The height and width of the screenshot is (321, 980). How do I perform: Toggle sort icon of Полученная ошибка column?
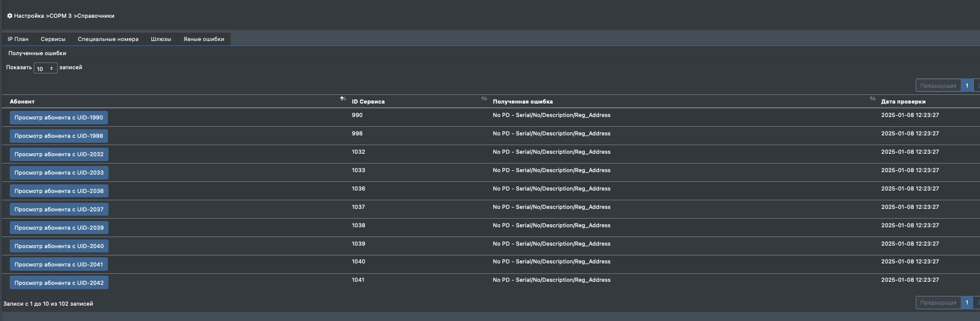click(872, 99)
